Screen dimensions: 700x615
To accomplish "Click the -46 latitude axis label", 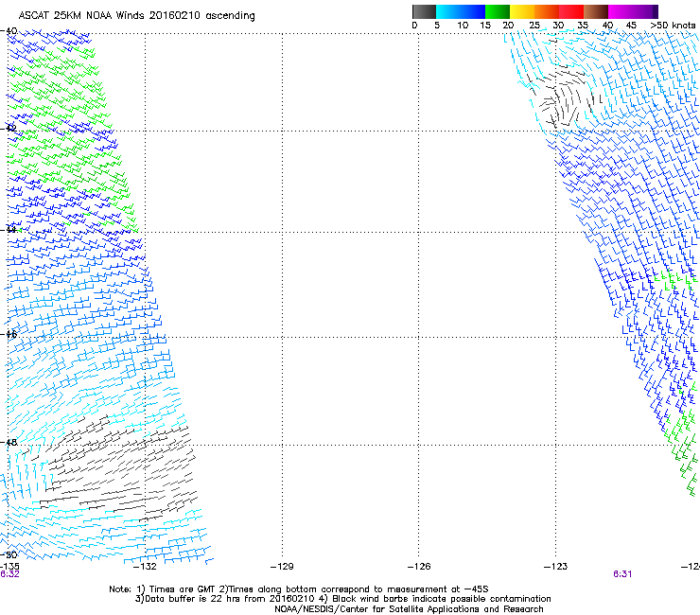I will (9, 334).
